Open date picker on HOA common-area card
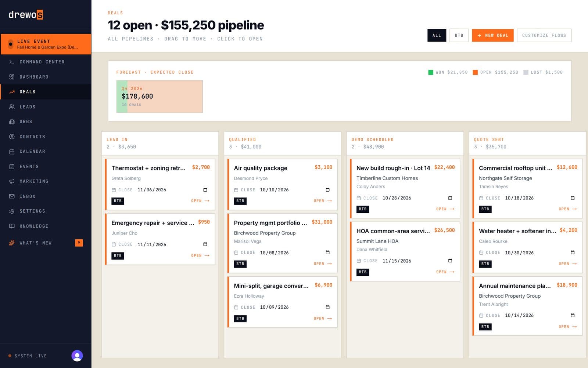Viewport: 588px width, 368px height. tap(450, 261)
